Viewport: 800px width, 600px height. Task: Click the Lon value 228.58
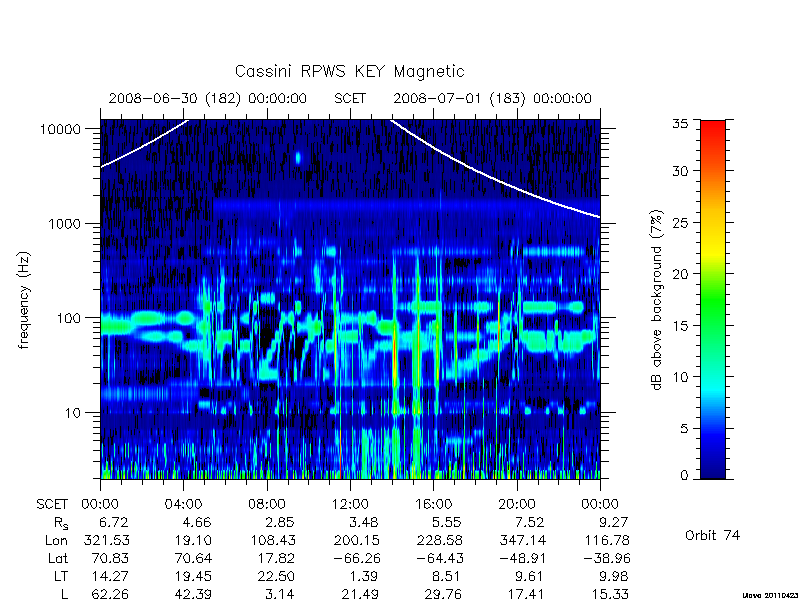click(x=439, y=540)
